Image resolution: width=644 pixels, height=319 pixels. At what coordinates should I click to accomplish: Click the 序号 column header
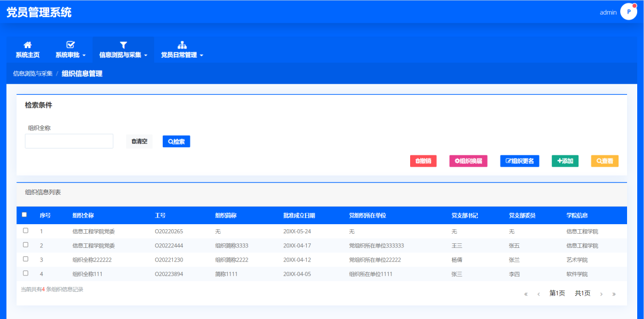pyautogui.click(x=45, y=215)
